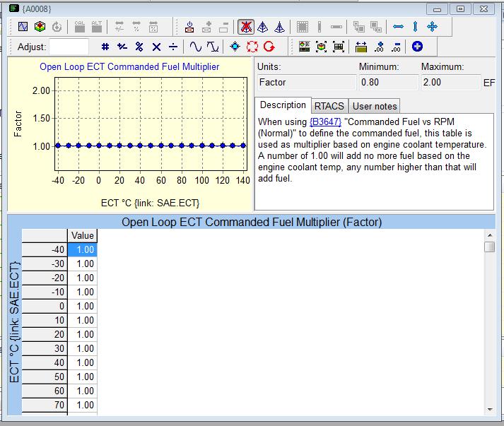Image resolution: width=504 pixels, height=426 pixels.
Task: Click the select row icon
Action: tap(336, 27)
